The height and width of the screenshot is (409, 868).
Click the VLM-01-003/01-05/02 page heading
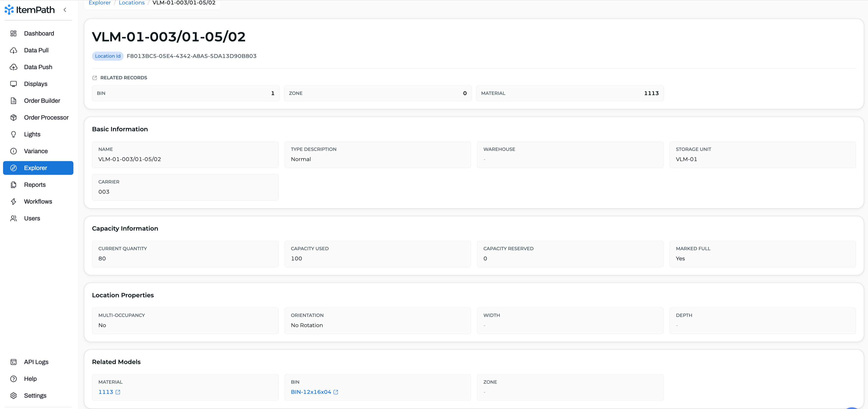tap(169, 36)
